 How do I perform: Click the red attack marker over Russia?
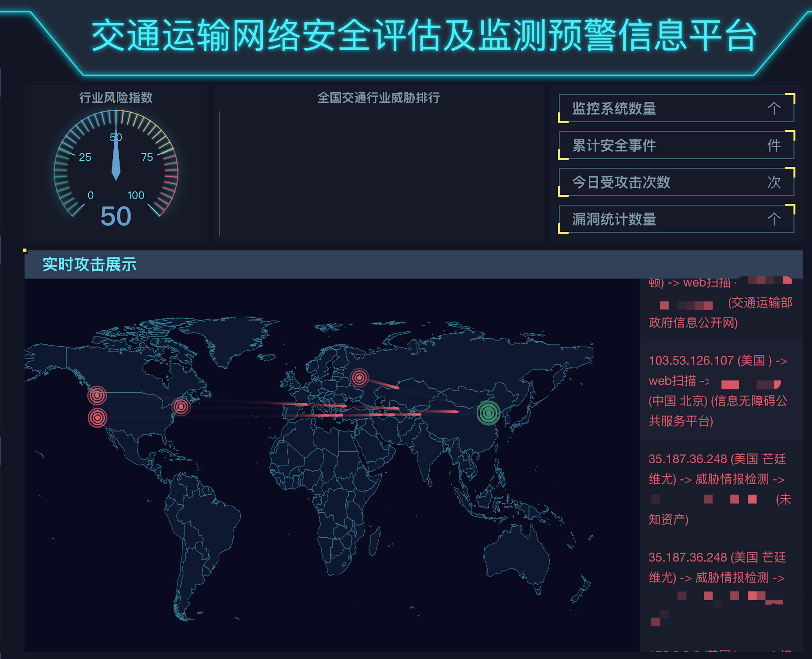click(x=359, y=377)
